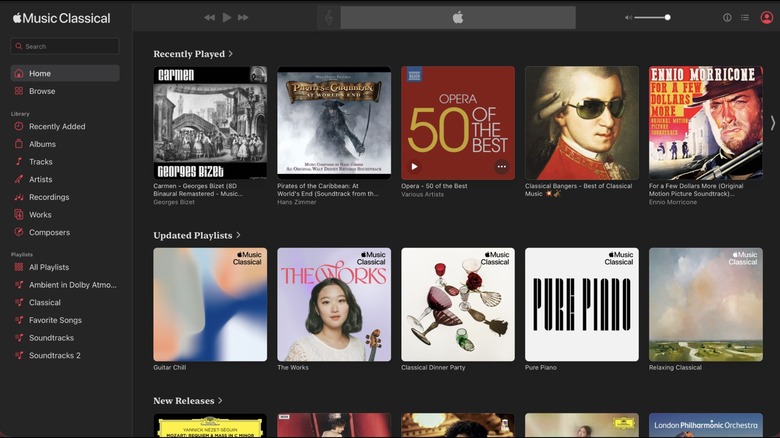Open the Relaxing Classical playlist cover
This screenshot has height=438, width=780.
(705, 305)
